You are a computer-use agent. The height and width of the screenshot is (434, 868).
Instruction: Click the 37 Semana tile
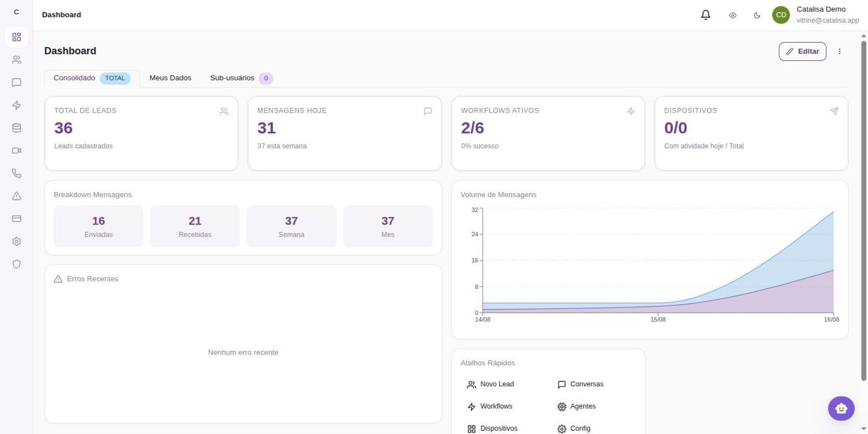pos(291,226)
